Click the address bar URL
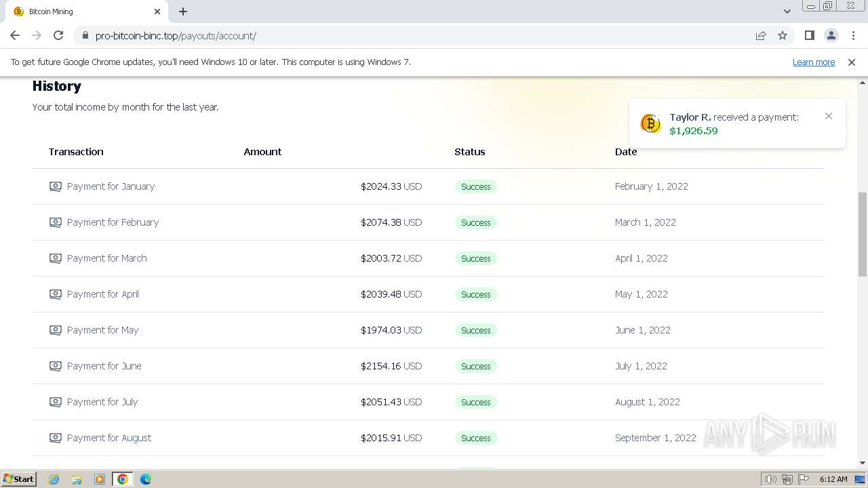Image resolution: width=868 pixels, height=488 pixels. click(x=176, y=35)
